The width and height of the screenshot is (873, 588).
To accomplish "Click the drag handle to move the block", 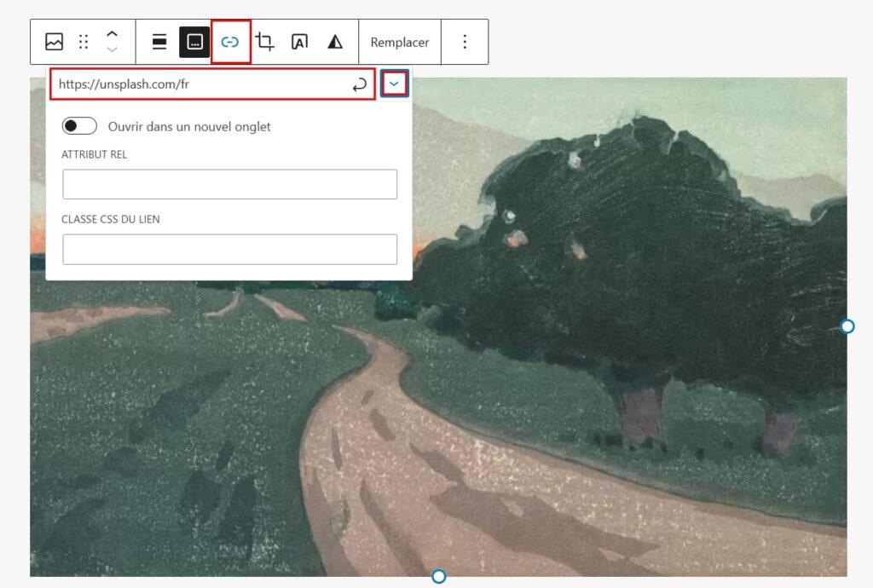I will 82,41.
